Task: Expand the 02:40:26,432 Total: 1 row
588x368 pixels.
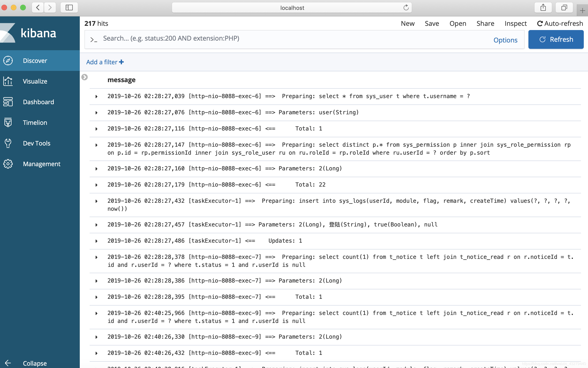Action: click(x=97, y=353)
